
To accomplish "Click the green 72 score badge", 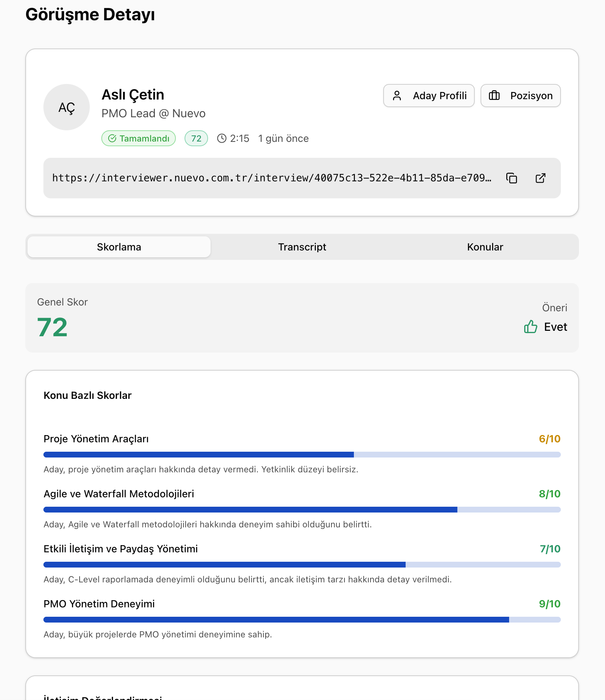I will coord(196,139).
